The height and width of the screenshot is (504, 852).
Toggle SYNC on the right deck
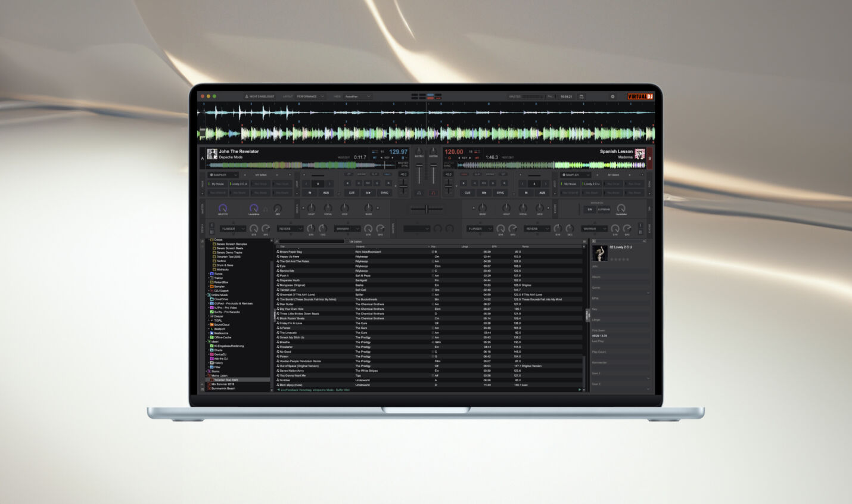(500, 193)
